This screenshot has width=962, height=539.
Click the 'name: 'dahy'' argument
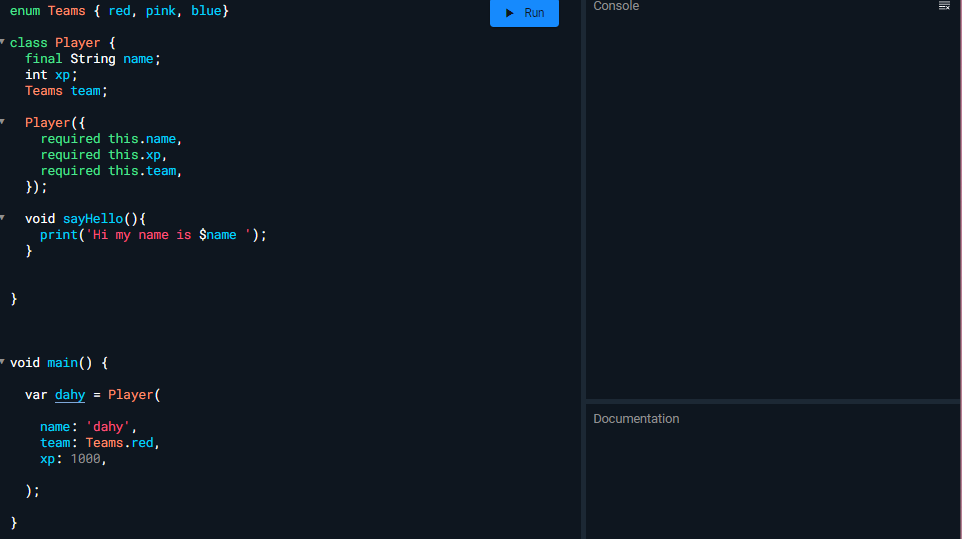point(88,427)
